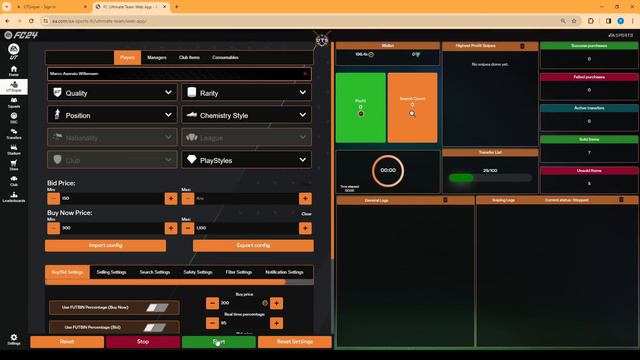
Task: Increase the Buy Now Price maximum with plus
Action: (x=305, y=228)
